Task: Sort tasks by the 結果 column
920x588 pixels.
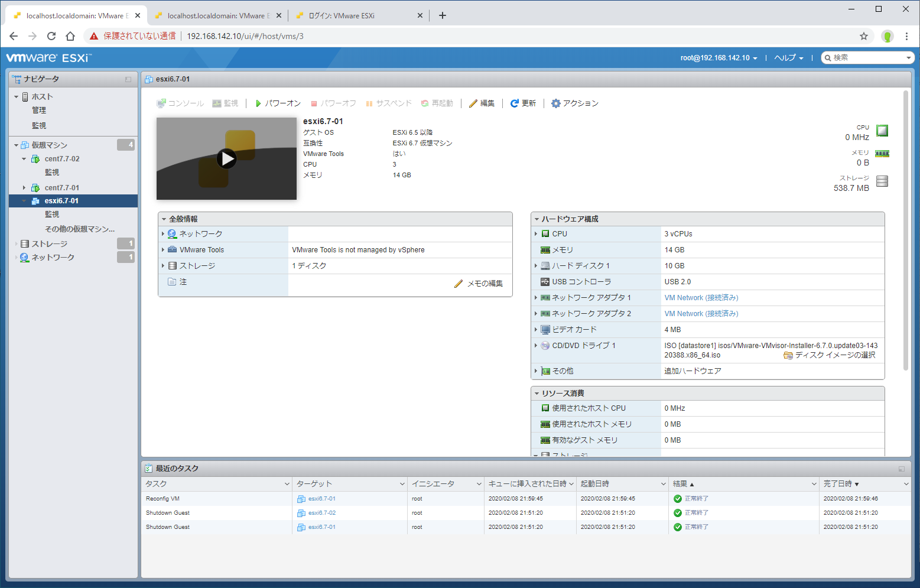Action: click(x=743, y=484)
